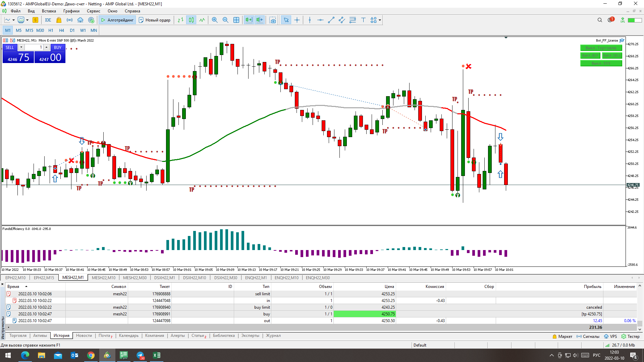
Task: Zoom in on the chart
Action: (215, 20)
